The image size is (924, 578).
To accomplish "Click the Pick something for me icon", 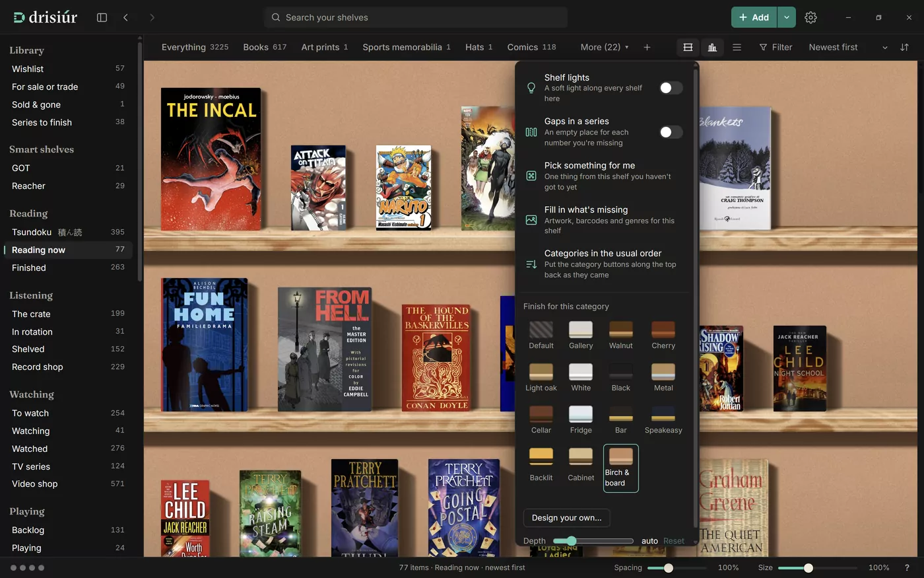I will pos(531,176).
